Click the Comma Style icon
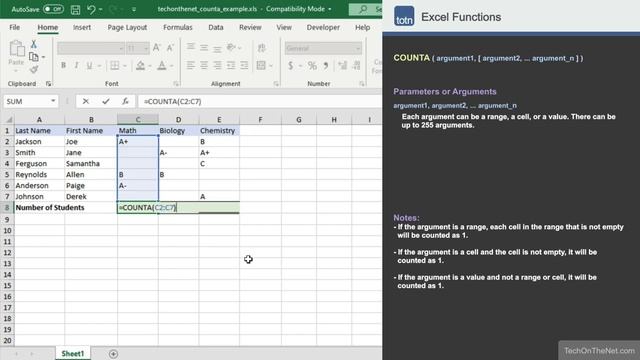The image size is (640, 360). click(x=326, y=65)
